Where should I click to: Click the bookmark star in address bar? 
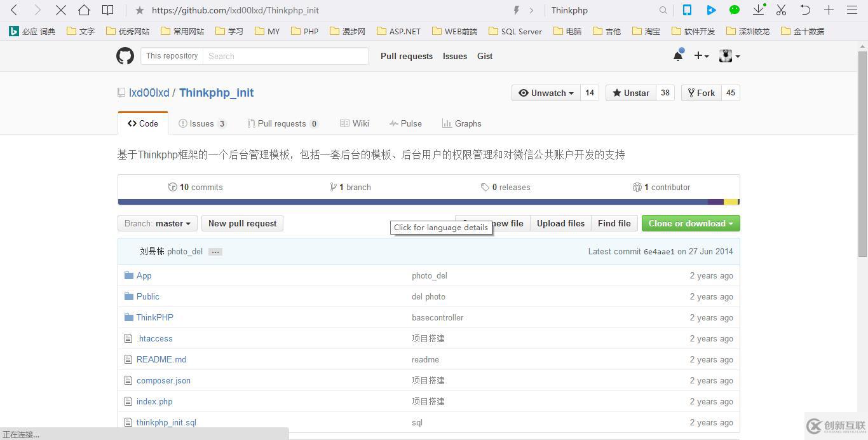coord(140,10)
